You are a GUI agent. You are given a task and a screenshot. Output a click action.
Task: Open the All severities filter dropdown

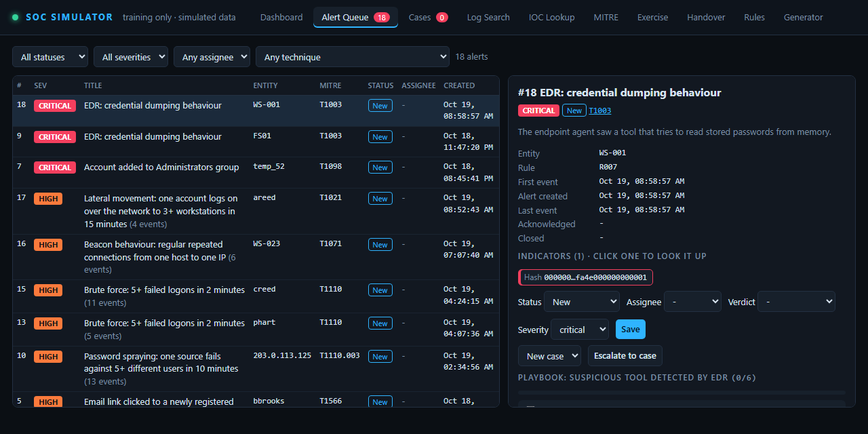tap(131, 57)
